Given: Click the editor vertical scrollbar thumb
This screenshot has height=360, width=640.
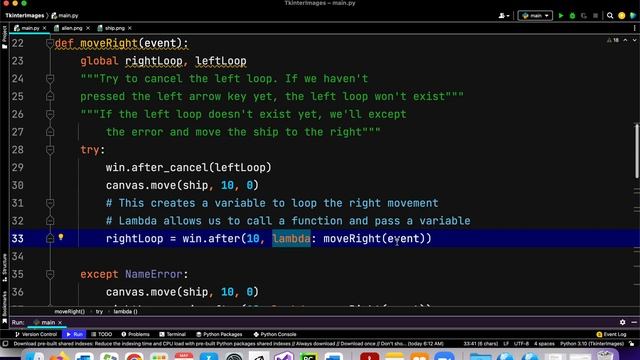Looking at the screenshot, I should [x=636, y=151].
